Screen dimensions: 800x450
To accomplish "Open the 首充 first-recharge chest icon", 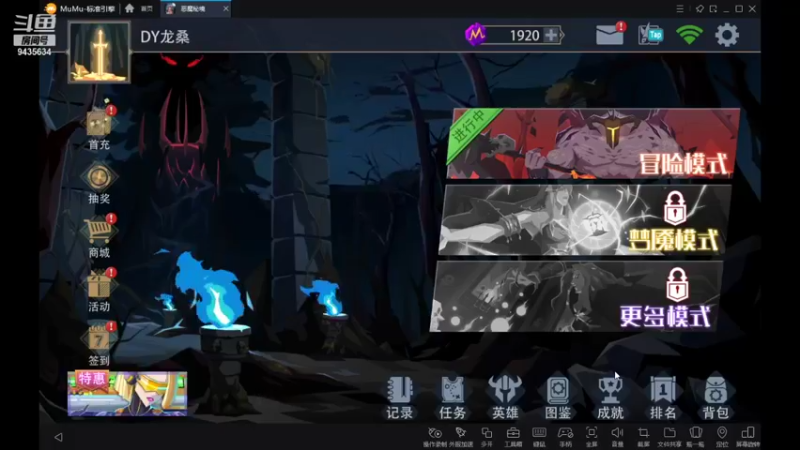I will (99, 124).
